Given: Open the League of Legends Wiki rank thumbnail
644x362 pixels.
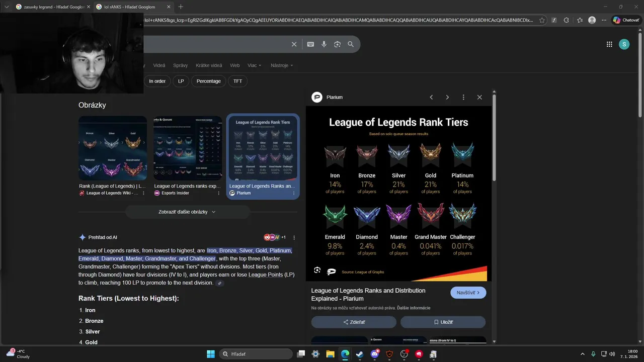Looking at the screenshot, I should (113, 148).
